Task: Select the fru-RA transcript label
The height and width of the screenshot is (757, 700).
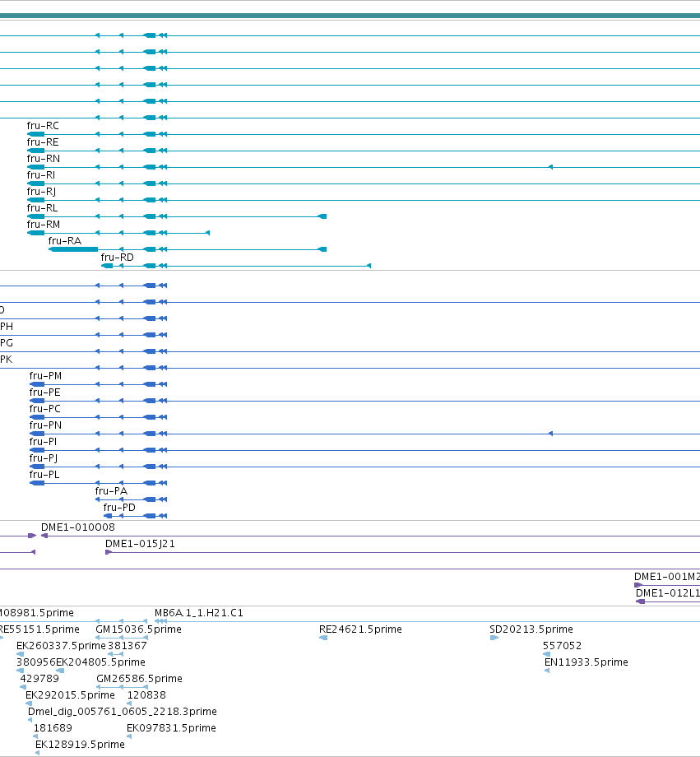Action: [x=65, y=241]
